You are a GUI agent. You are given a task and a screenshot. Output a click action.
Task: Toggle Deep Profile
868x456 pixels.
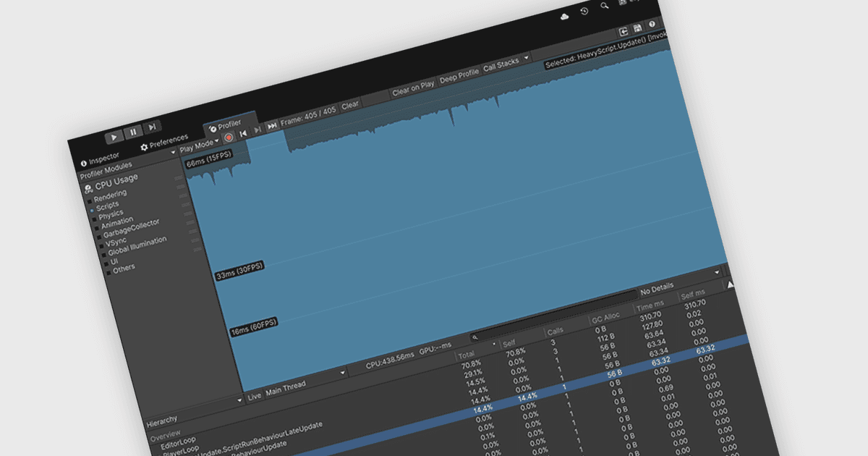tap(459, 76)
